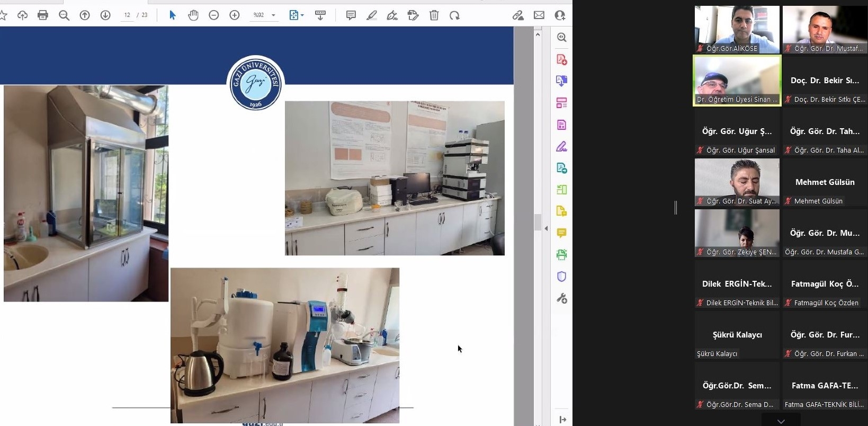Expand tools pane at bottom arrow

point(562,420)
